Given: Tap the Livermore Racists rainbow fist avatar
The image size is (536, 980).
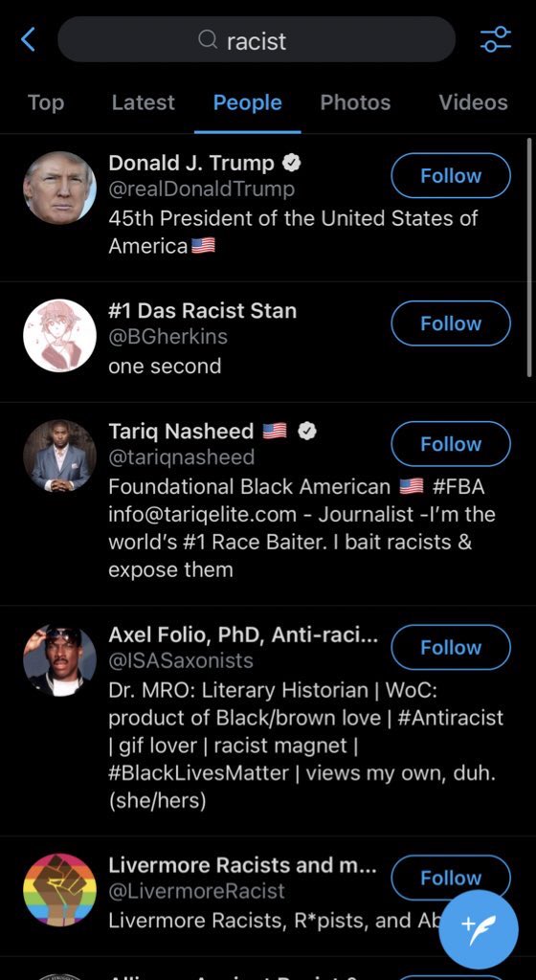Looking at the screenshot, I should (x=60, y=890).
